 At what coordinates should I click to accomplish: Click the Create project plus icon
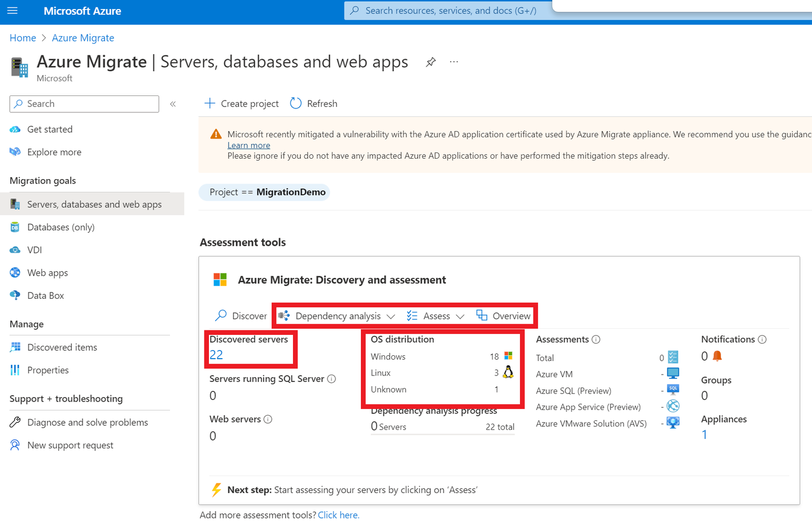[x=209, y=103]
